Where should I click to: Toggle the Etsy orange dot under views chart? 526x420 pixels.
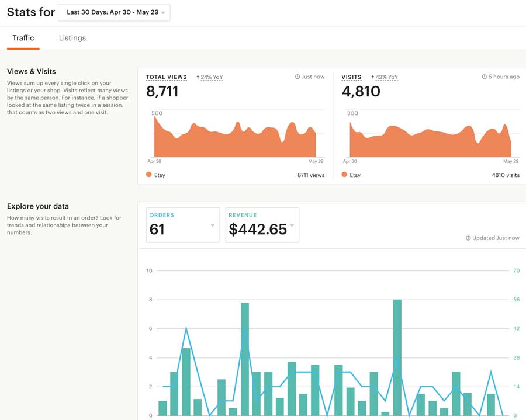click(x=149, y=174)
